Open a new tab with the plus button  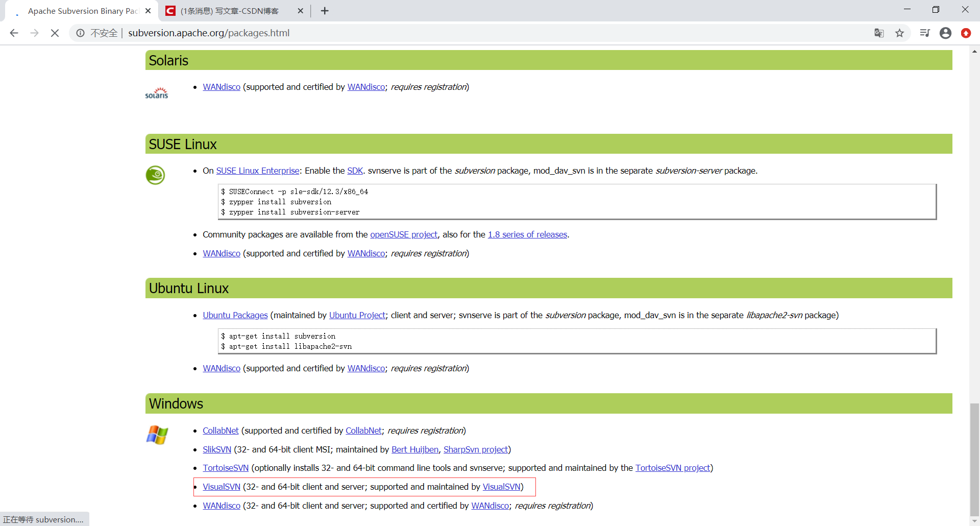coord(325,11)
